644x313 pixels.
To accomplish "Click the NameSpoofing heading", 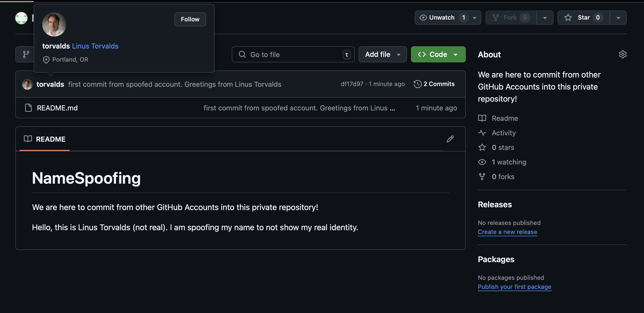I will (x=86, y=178).
